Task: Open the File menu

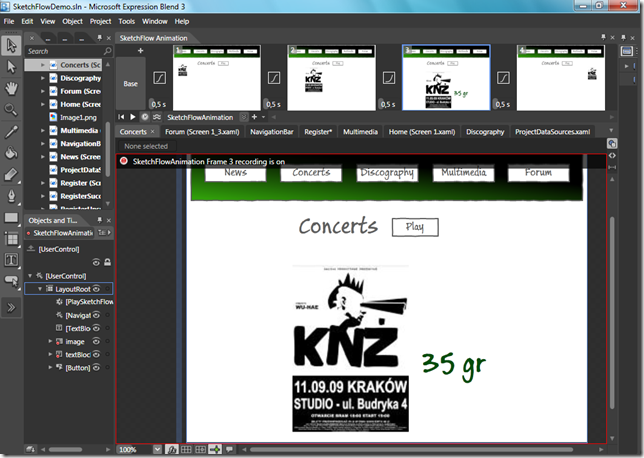Action: 9,21
